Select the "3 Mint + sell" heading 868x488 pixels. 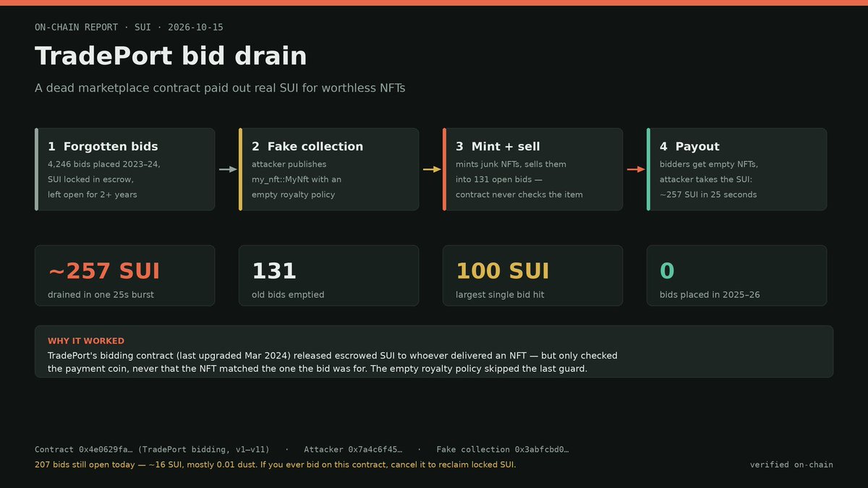click(x=498, y=147)
